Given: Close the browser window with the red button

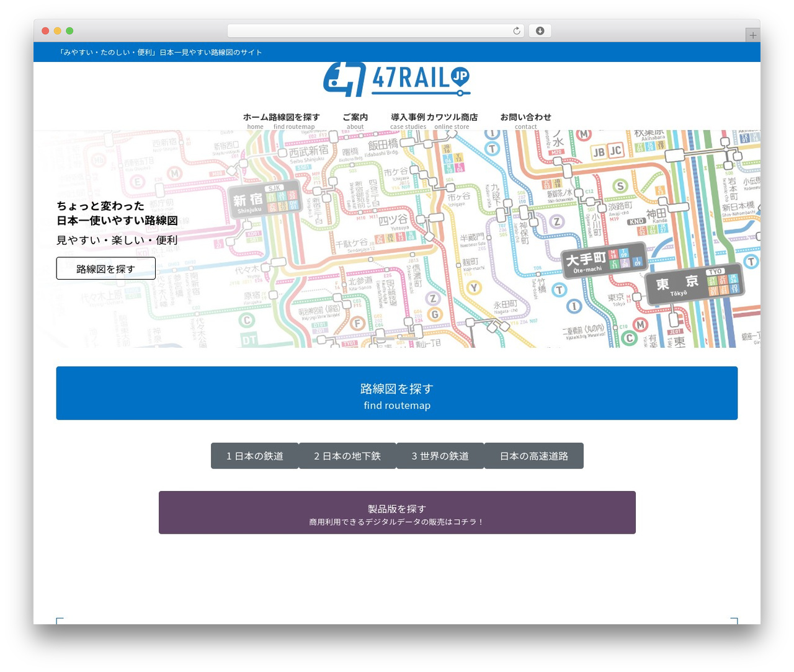Looking at the screenshot, I should (x=45, y=31).
